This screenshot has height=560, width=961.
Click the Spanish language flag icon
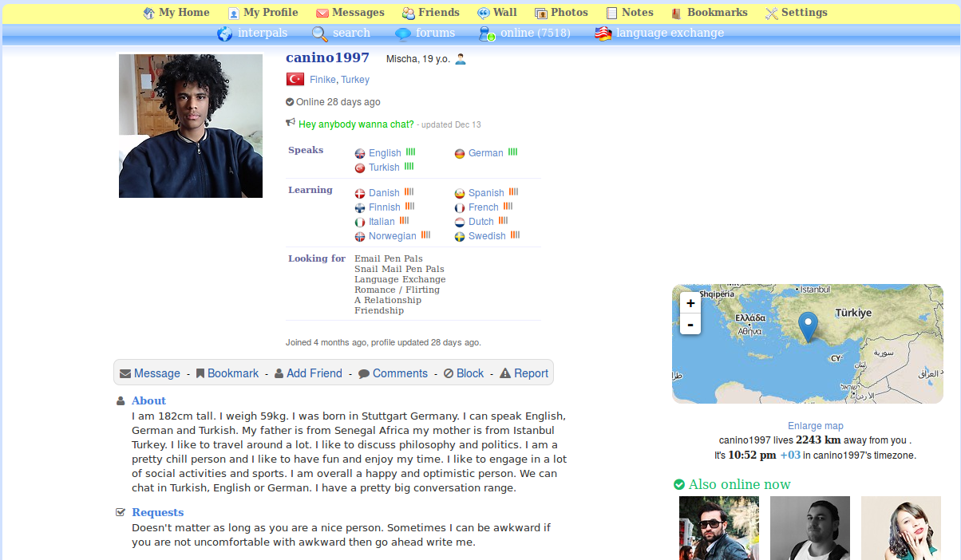pos(460,193)
